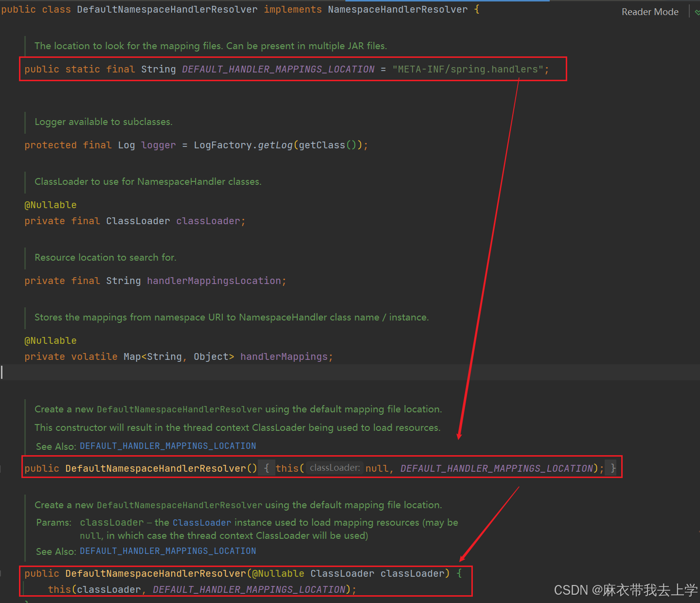700x603 pixels.
Task: Follow the blue ClassLoader link in Params doc
Action: [202, 523]
